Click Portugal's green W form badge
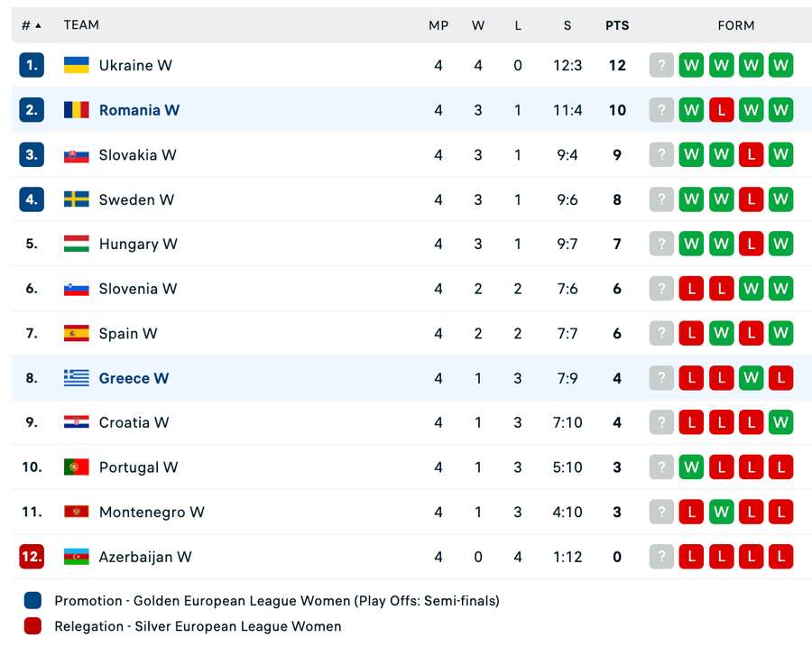This screenshot has height=647, width=812. click(x=691, y=467)
